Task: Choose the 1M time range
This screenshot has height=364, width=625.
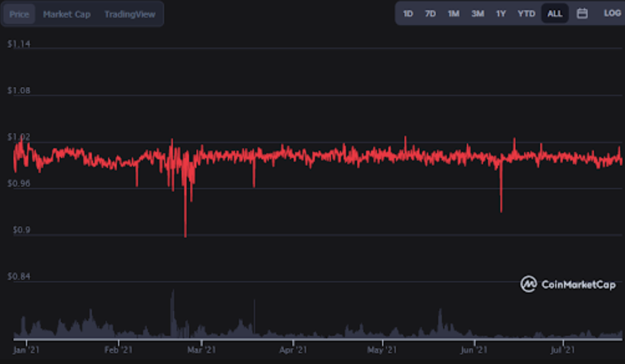Action: [x=453, y=13]
